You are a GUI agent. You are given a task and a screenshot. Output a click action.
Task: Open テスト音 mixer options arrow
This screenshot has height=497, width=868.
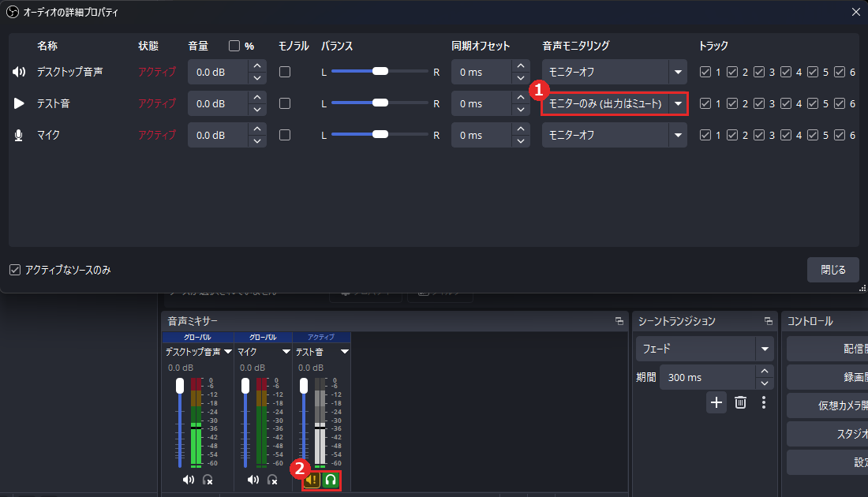(x=344, y=351)
